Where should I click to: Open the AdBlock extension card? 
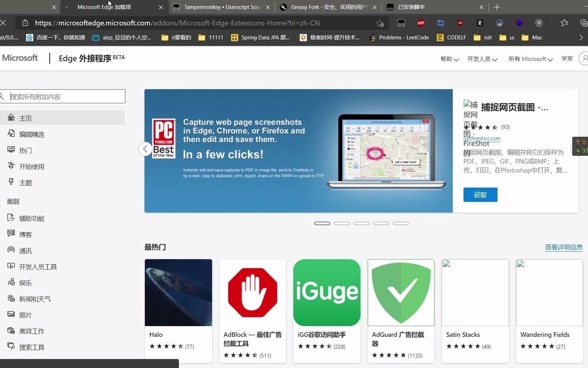tap(253, 311)
